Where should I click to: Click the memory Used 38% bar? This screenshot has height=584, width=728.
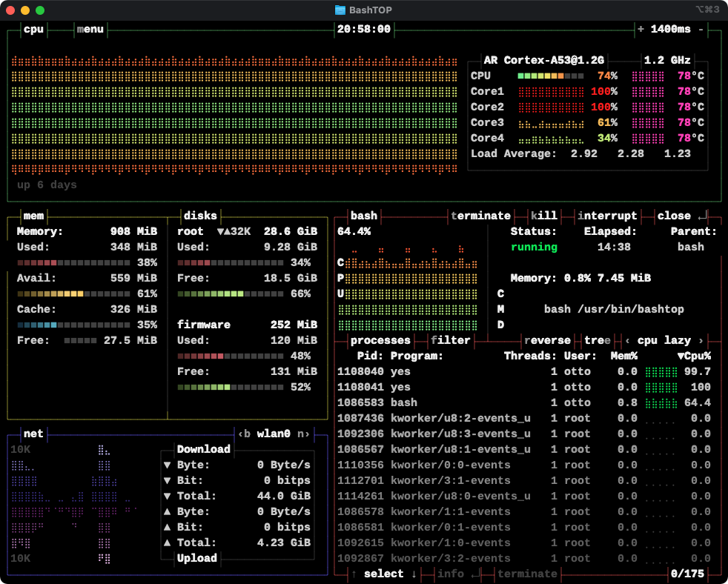coord(74,263)
